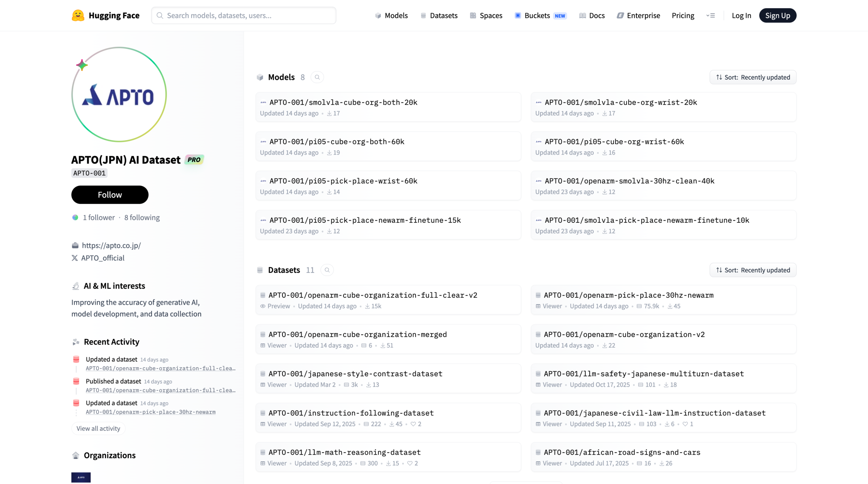Open dataset openarm-cube-organization-merged

[388, 339]
